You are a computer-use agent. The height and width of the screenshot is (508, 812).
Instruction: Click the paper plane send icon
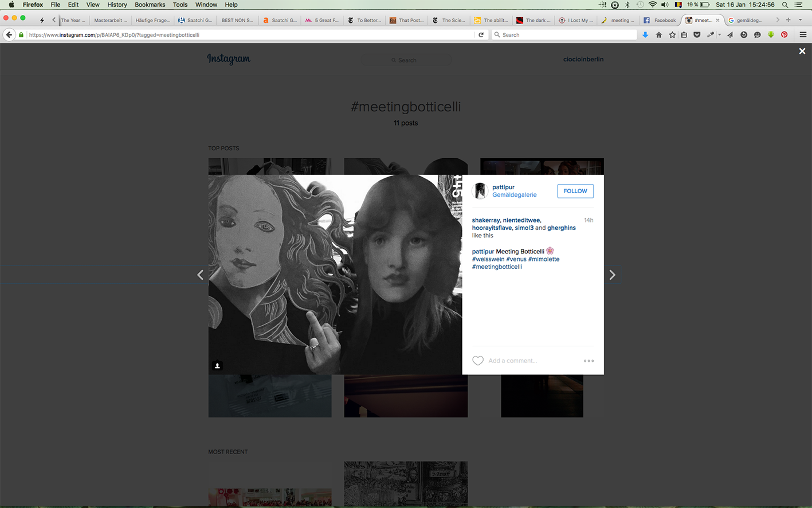(730, 35)
